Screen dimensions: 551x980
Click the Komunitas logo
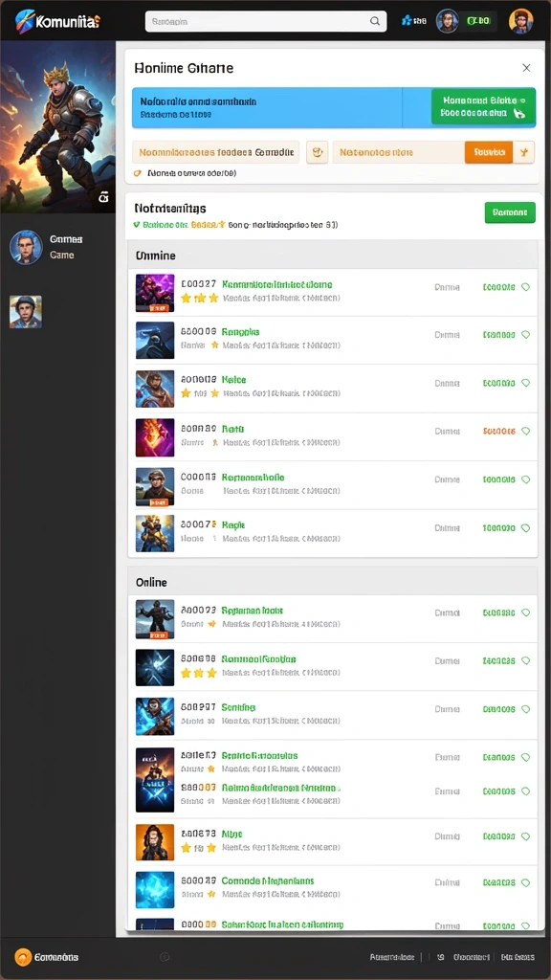point(57,21)
